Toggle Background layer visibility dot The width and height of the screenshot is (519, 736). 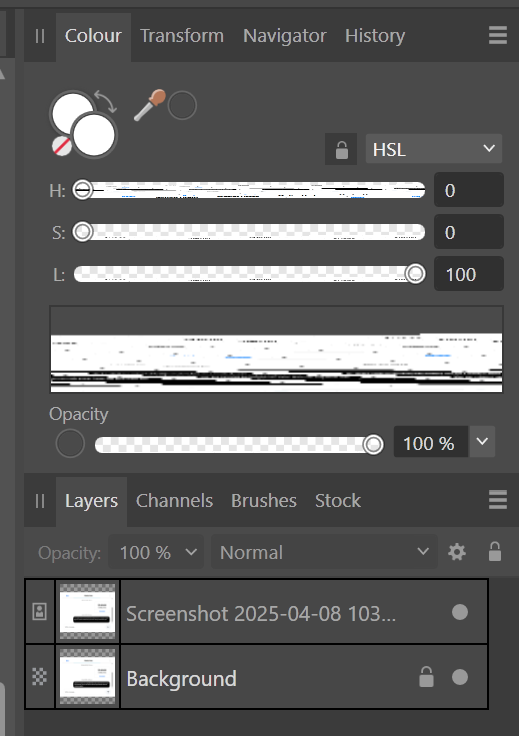click(x=459, y=677)
